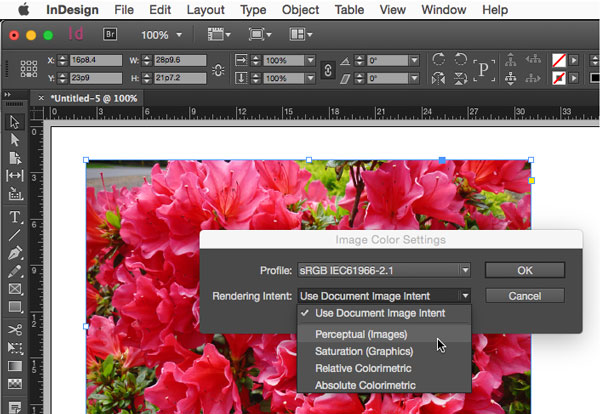
Task: Select the Pen tool
Action: click(15, 253)
